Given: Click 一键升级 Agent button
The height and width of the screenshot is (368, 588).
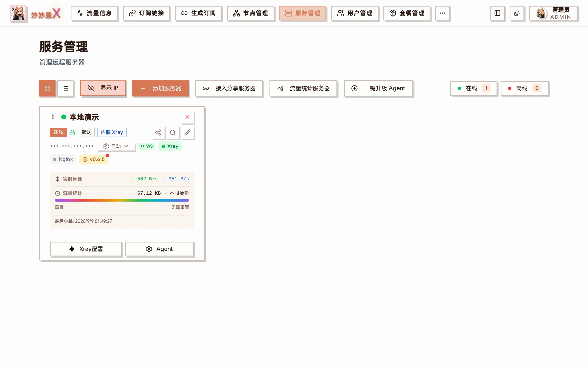Looking at the screenshot, I should 378,88.
